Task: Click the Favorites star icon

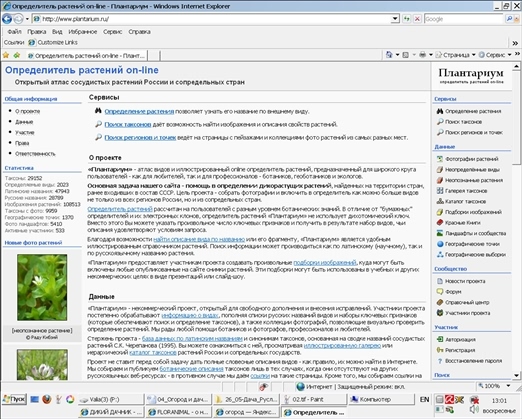Action: click(x=6, y=55)
